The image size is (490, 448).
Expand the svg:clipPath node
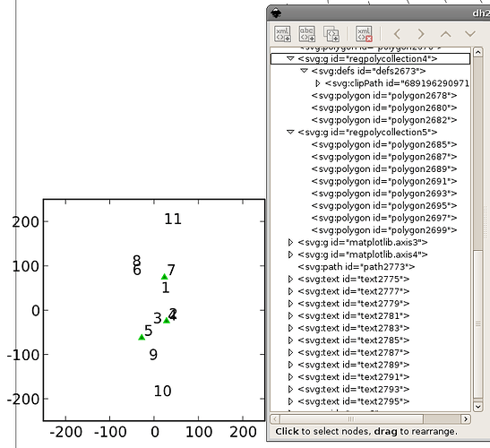[x=318, y=83]
